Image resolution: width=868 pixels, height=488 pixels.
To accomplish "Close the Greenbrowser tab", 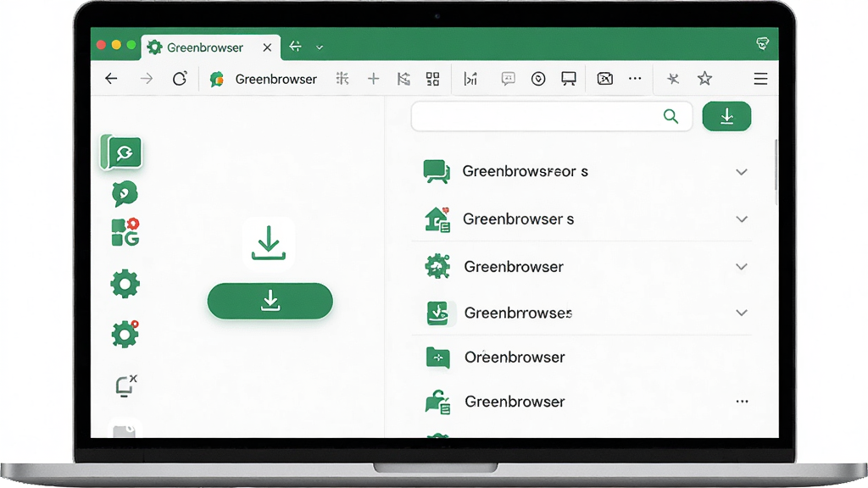I will [x=267, y=47].
